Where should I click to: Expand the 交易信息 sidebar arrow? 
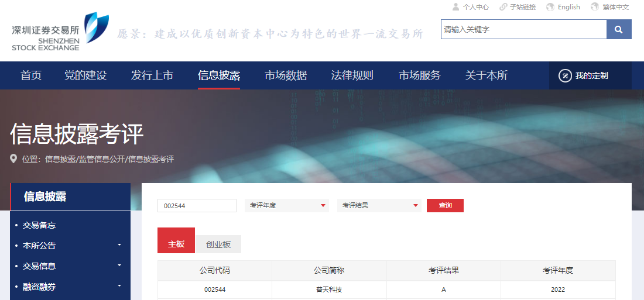119,265
